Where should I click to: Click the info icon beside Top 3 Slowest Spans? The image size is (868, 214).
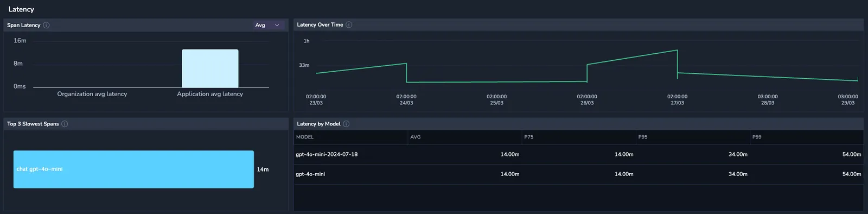point(65,124)
